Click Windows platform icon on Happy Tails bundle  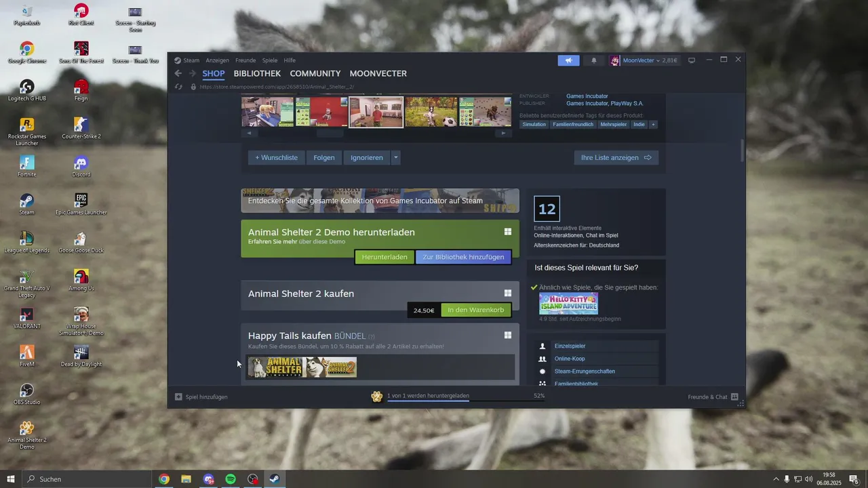tap(507, 335)
